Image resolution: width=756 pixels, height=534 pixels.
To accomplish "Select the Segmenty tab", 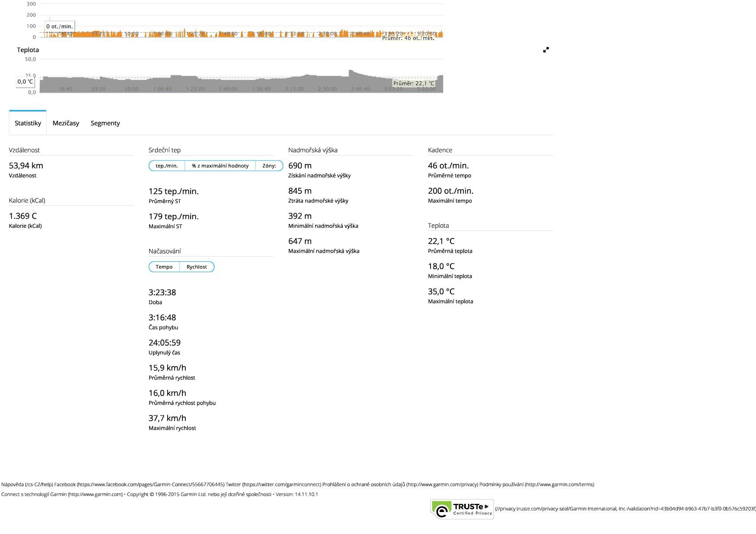I will point(105,123).
